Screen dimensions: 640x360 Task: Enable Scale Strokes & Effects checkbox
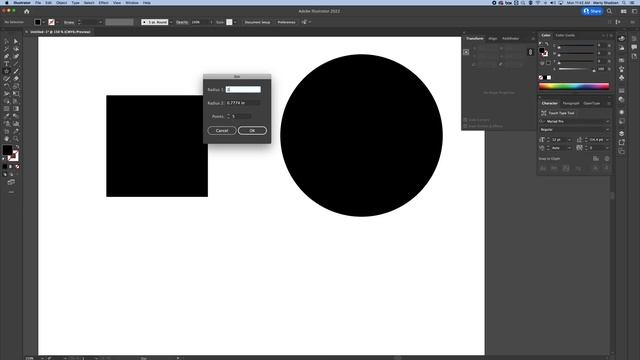pos(465,126)
